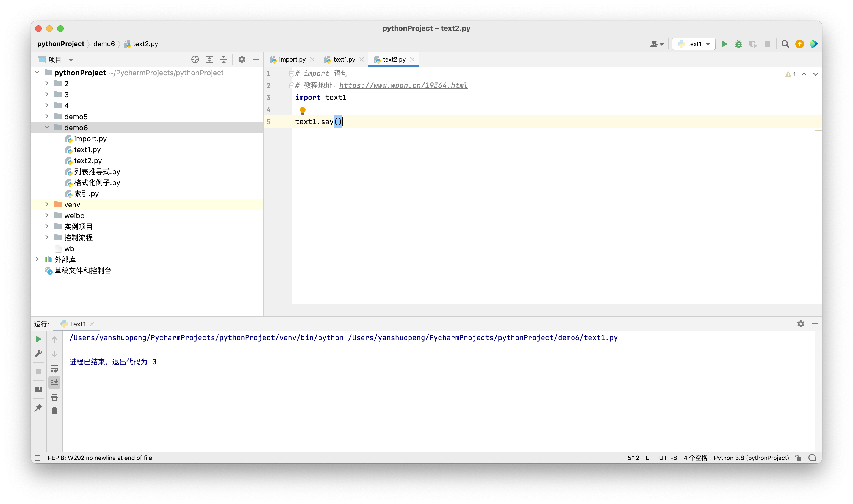Image resolution: width=853 pixels, height=504 pixels.
Task: Click the stop button in top toolbar
Action: (767, 44)
